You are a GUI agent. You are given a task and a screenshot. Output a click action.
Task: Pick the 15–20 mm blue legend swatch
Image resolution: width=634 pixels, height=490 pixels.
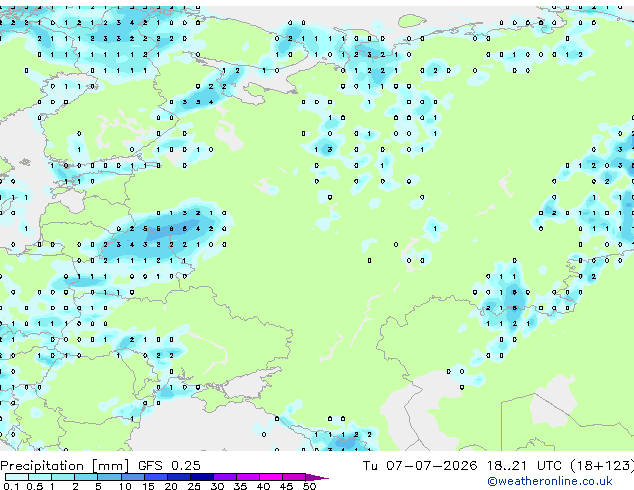pos(155,477)
